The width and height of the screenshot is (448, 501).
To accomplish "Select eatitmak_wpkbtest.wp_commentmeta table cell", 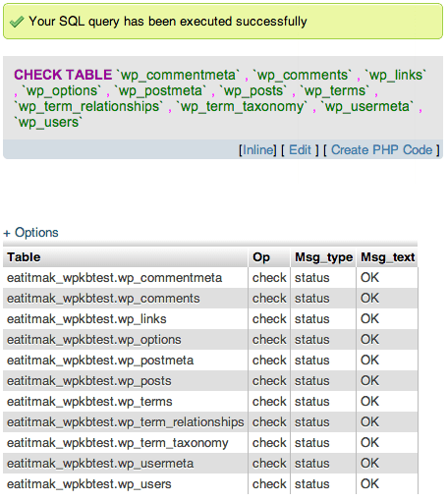I will click(126, 278).
